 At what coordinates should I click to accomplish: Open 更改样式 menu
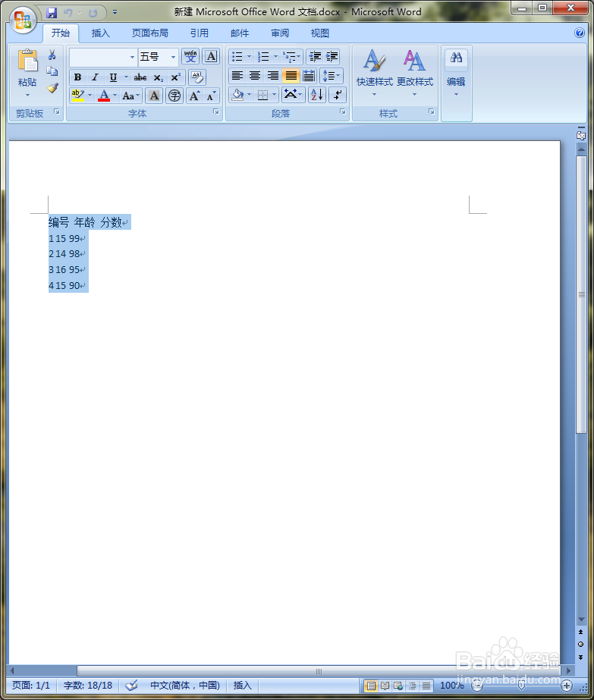point(414,72)
